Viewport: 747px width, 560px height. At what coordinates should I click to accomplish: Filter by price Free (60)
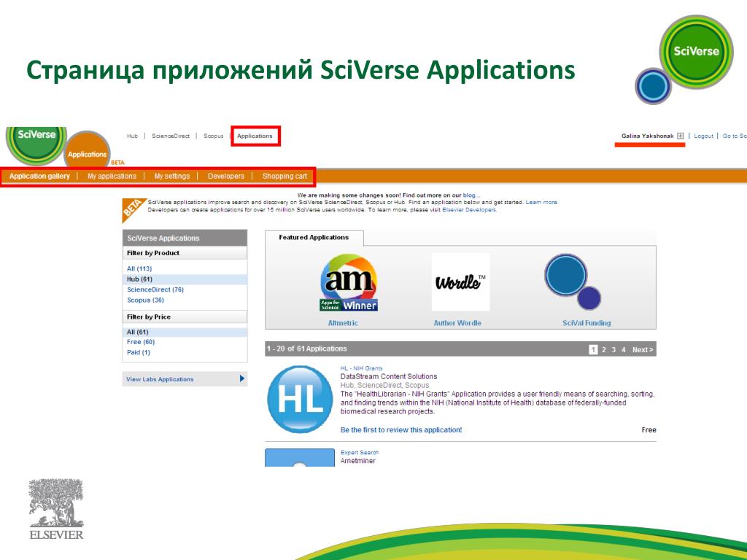(141, 343)
